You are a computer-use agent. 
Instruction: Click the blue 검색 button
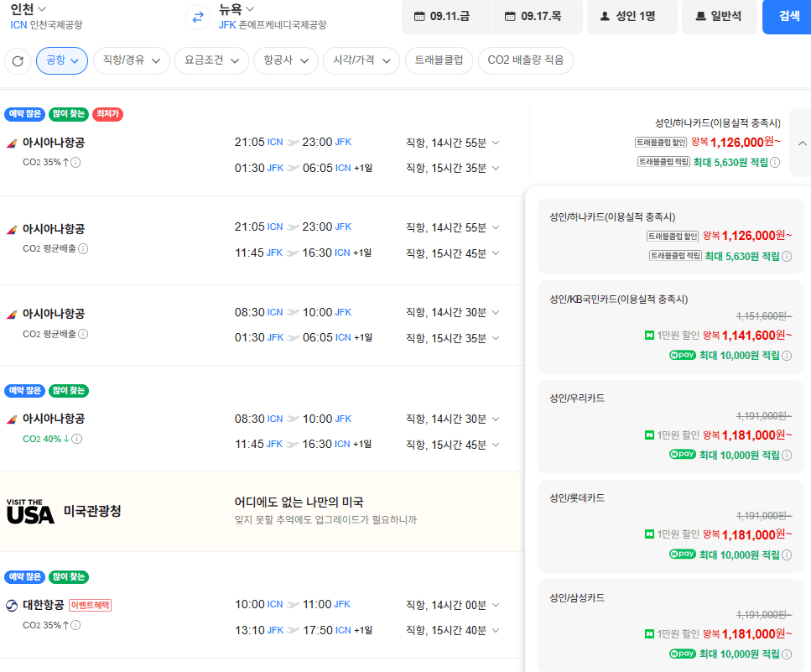[788, 17]
